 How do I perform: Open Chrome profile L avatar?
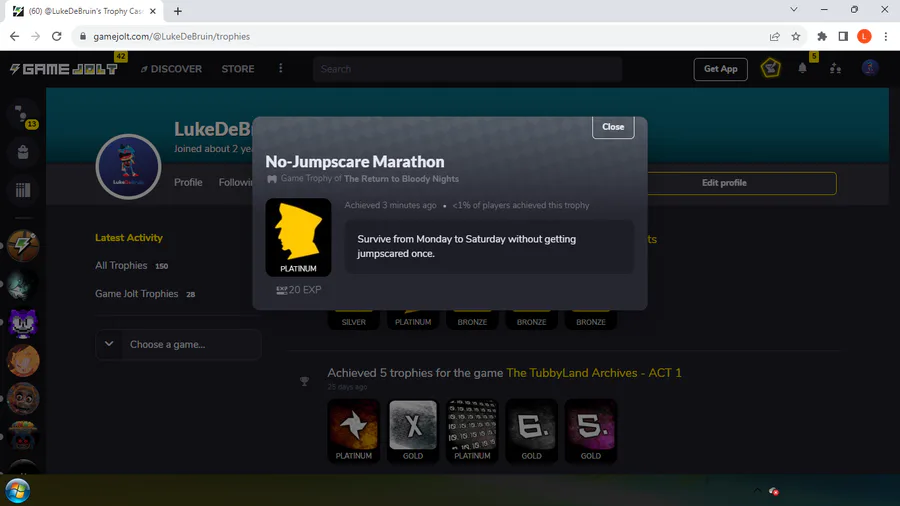[x=864, y=36]
